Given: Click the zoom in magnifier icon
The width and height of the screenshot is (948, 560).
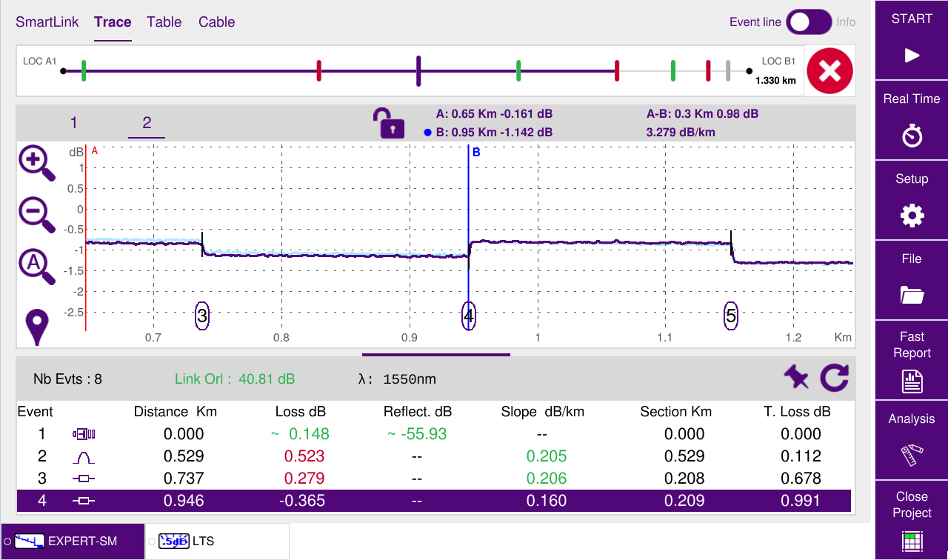Looking at the screenshot, I should pyautogui.click(x=36, y=163).
